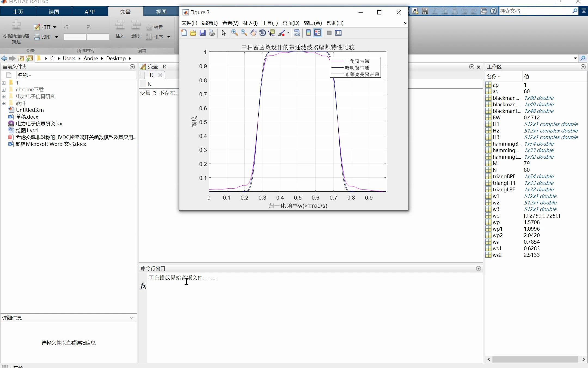Enable the Data Cursor tool
This screenshot has width=588, height=368.
click(272, 33)
